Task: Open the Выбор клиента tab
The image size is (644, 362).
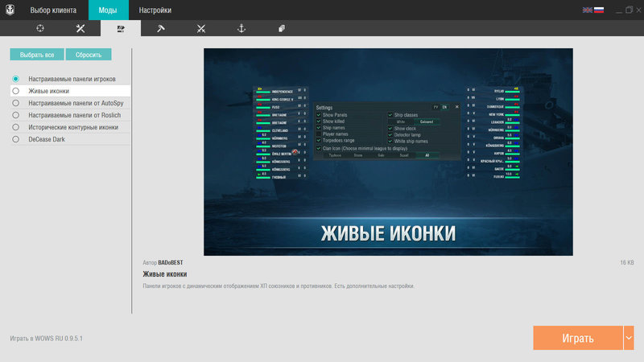Action: point(53,10)
